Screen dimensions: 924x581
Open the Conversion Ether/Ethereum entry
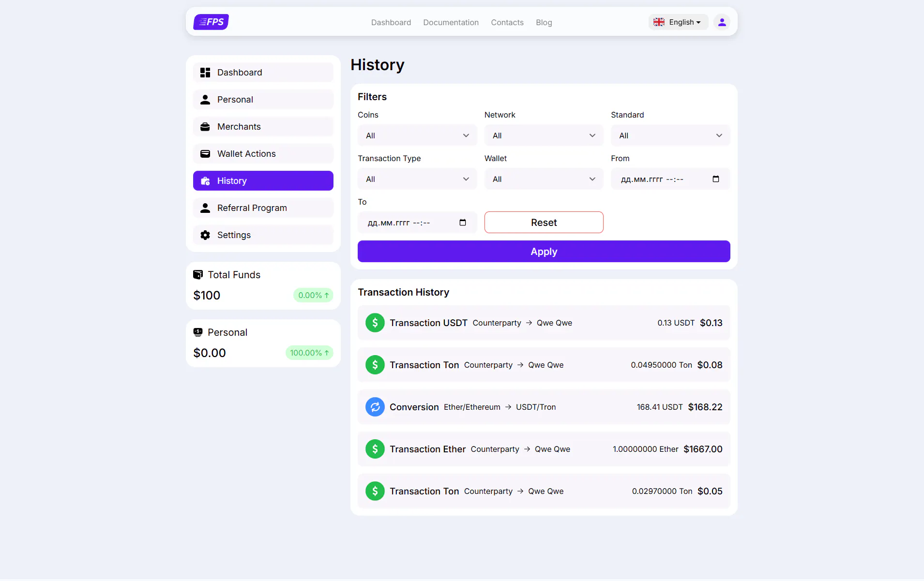[x=544, y=407]
